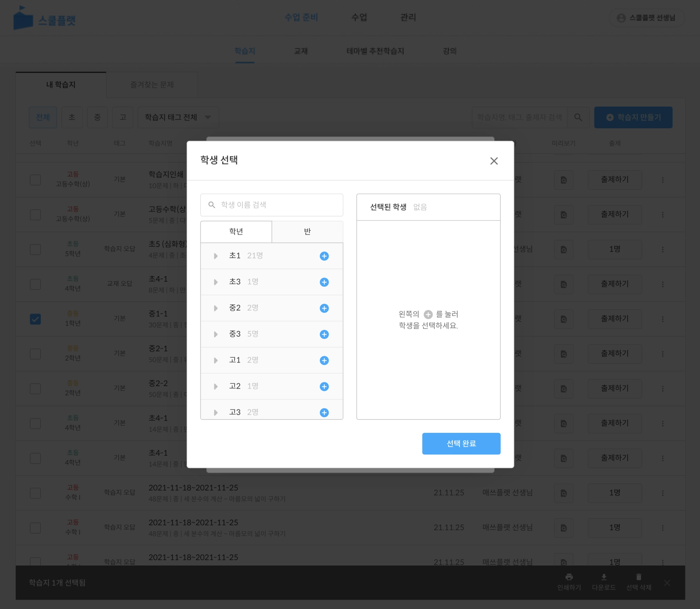The height and width of the screenshot is (609, 700).
Task: Close the 학생 선택 dialog
Action: pos(494,161)
